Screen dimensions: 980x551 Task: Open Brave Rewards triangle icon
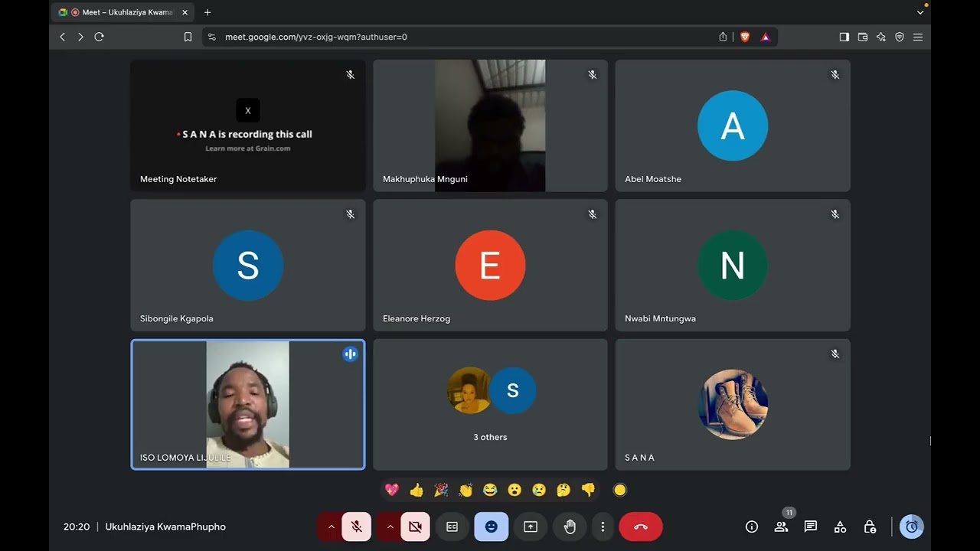pyautogui.click(x=765, y=37)
